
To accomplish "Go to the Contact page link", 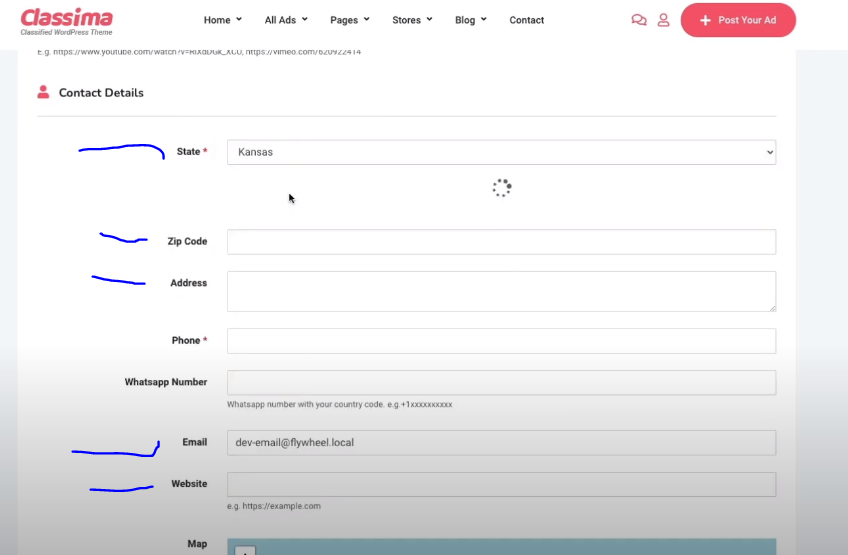I will 526,20.
